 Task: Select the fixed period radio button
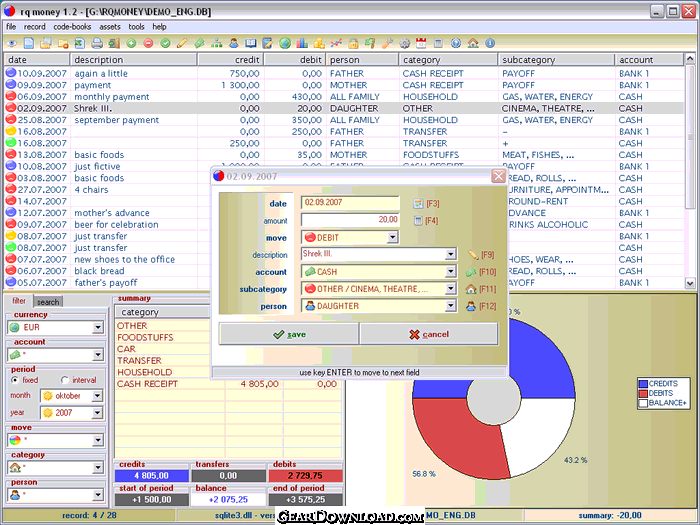point(15,380)
